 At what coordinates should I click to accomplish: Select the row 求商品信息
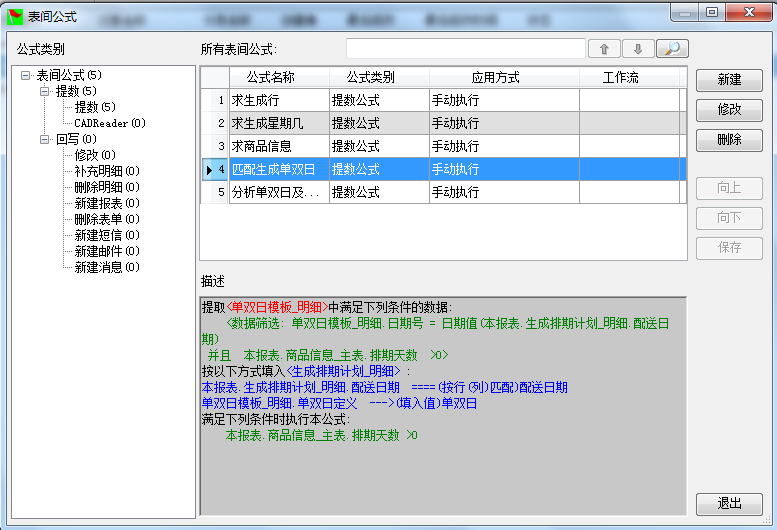pos(279,146)
